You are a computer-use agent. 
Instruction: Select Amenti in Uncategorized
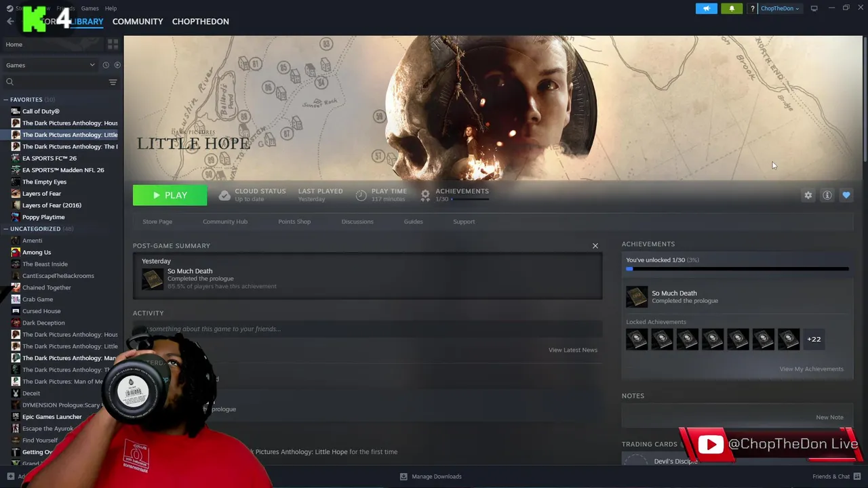32,241
